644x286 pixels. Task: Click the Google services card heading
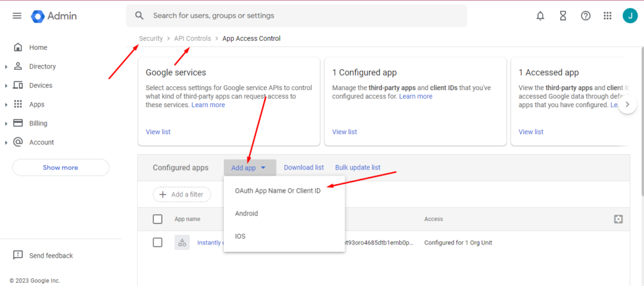(x=176, y=72)
